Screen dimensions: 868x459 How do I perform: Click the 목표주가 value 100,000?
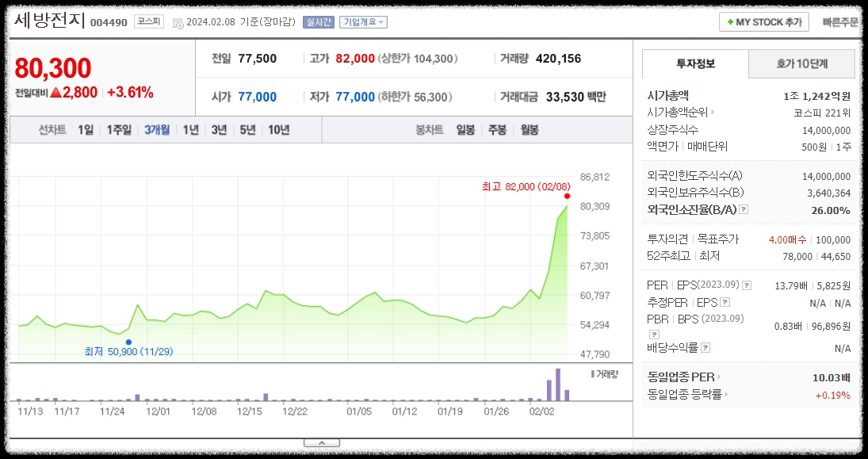click(x=833, y=239)
